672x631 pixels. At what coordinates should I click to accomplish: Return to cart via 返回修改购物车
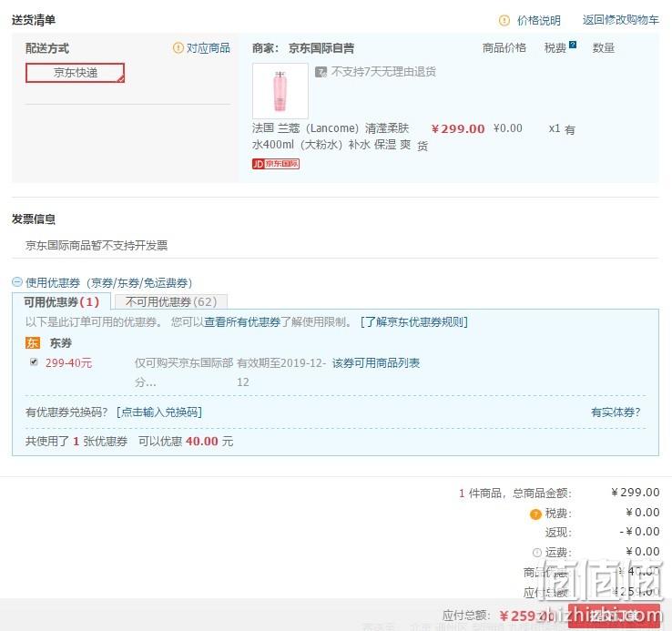[621, 20]
